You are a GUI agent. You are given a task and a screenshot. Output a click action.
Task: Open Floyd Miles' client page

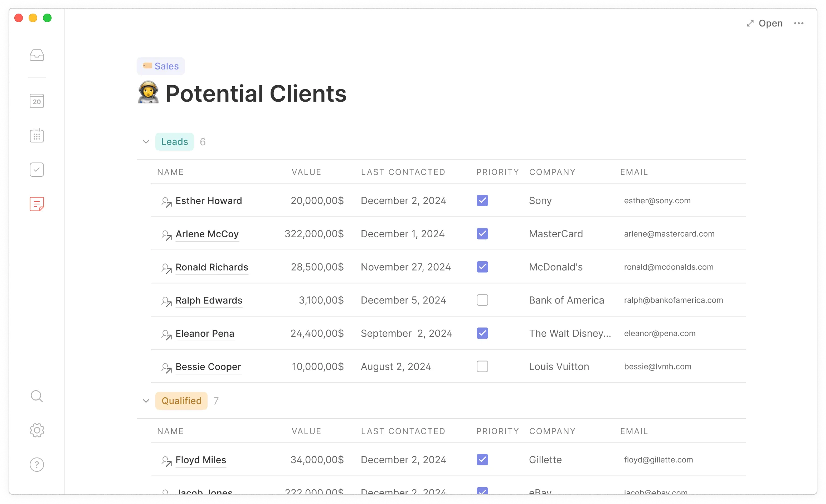click(200, 460)
